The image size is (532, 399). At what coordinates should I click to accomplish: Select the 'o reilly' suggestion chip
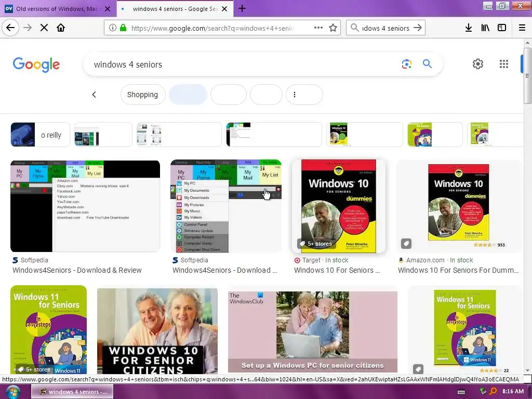pyautogui.click(x=40, y=135)
